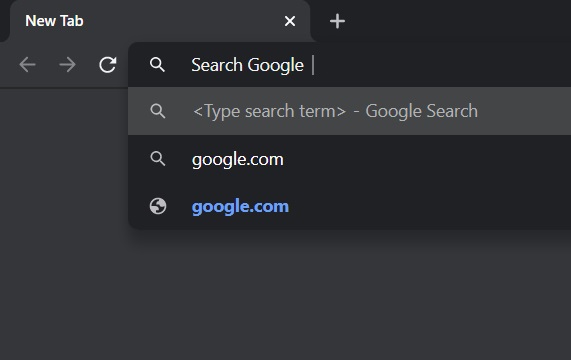Viewport: 571px width, 360px height.
Task: Reload the current page
Action: coord(107,65)
